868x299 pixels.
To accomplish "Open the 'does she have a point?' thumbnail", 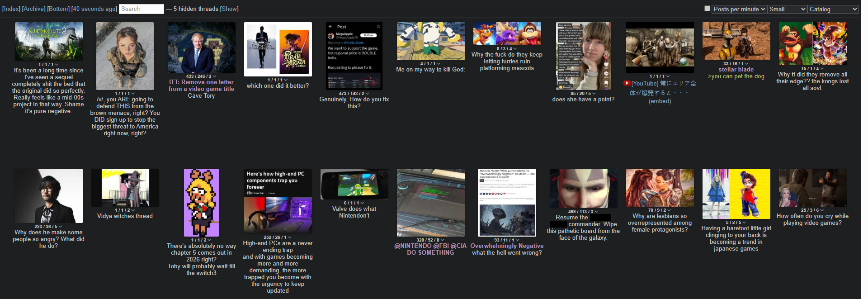I will [583, 56].
